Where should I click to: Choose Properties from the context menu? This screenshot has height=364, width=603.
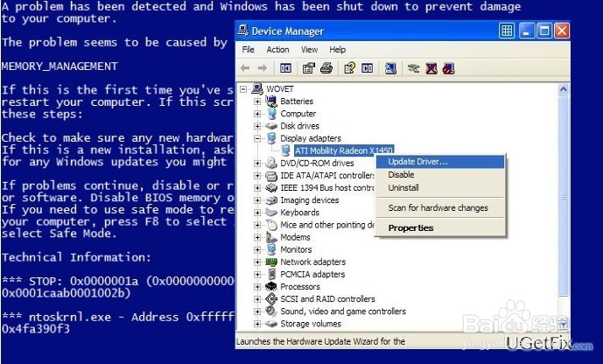[440, 227]
